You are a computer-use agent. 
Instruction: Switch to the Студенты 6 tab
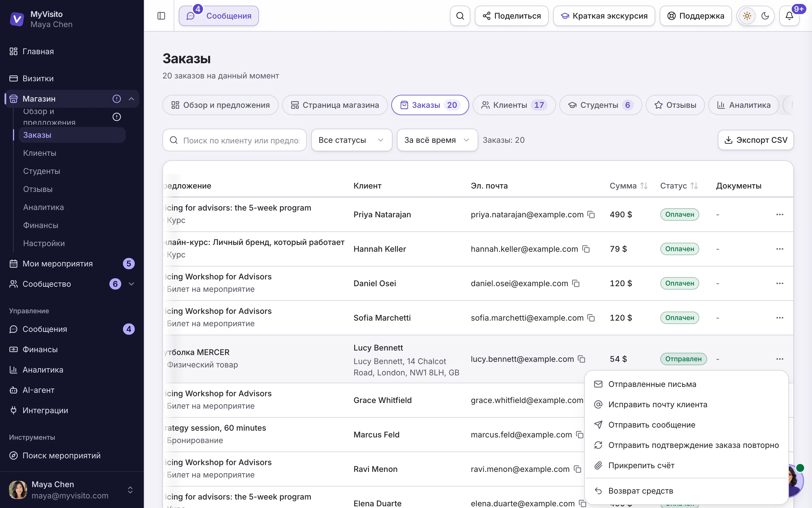point(601,105)
